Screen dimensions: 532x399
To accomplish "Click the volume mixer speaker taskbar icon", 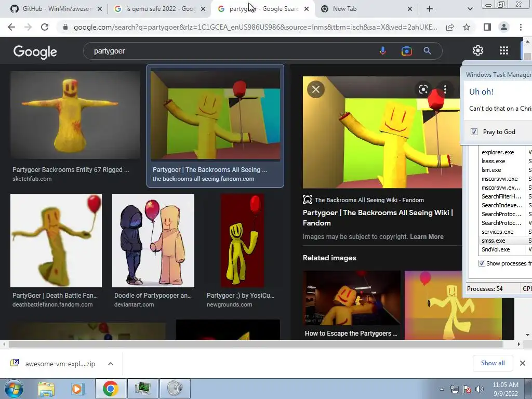I will pyautogui.click(x=175, y=389).
